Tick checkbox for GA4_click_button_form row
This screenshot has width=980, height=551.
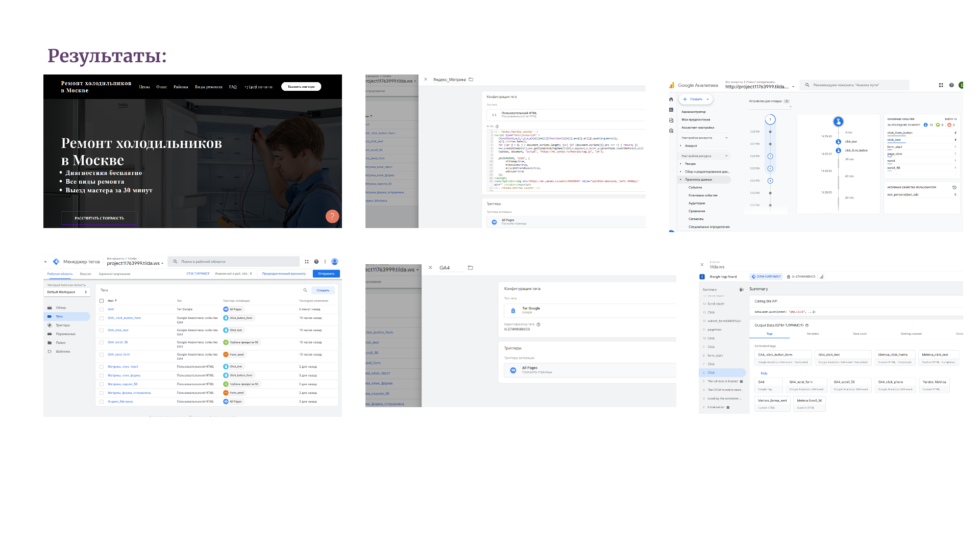(102, 318)
